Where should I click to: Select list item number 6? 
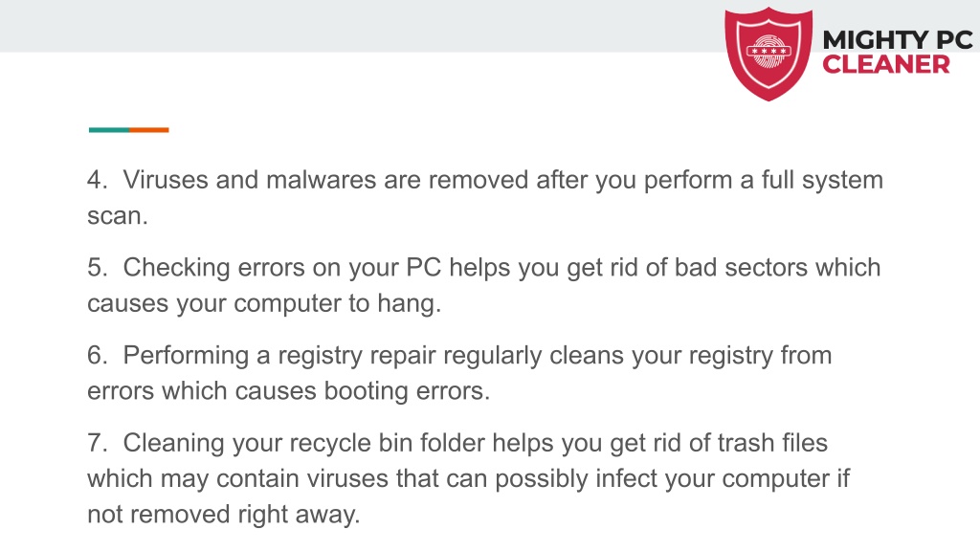coord(459,373)
